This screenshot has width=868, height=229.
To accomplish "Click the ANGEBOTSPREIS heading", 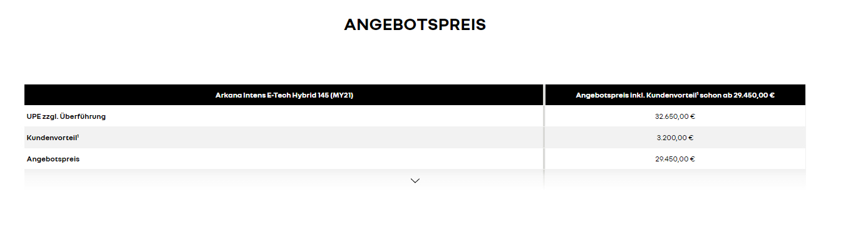I will pyautogui.click(x=415, y=25).
